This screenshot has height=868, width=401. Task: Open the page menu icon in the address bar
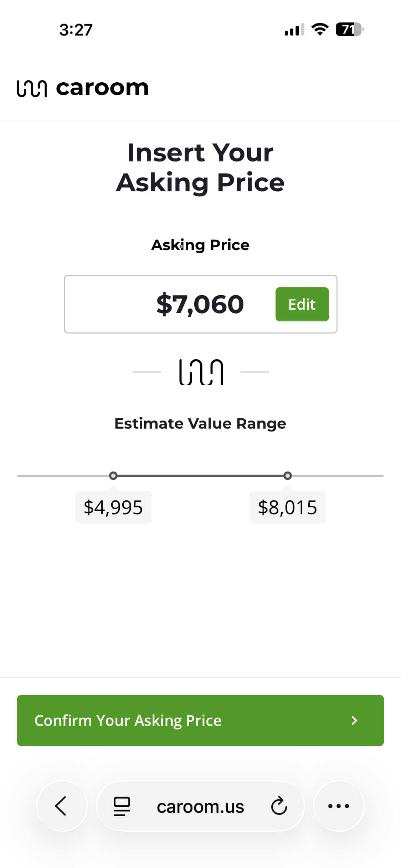[122, 806]
